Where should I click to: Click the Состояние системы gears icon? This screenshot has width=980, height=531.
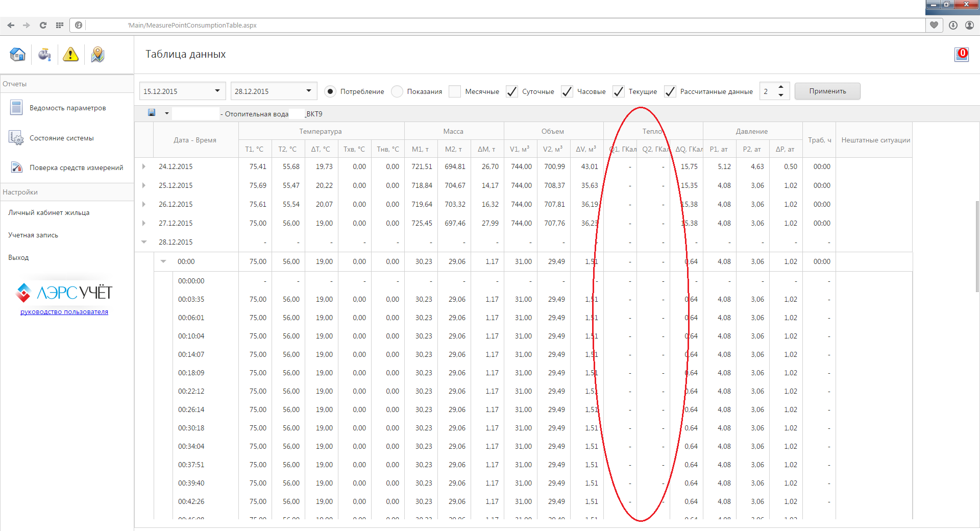point(16,138)
